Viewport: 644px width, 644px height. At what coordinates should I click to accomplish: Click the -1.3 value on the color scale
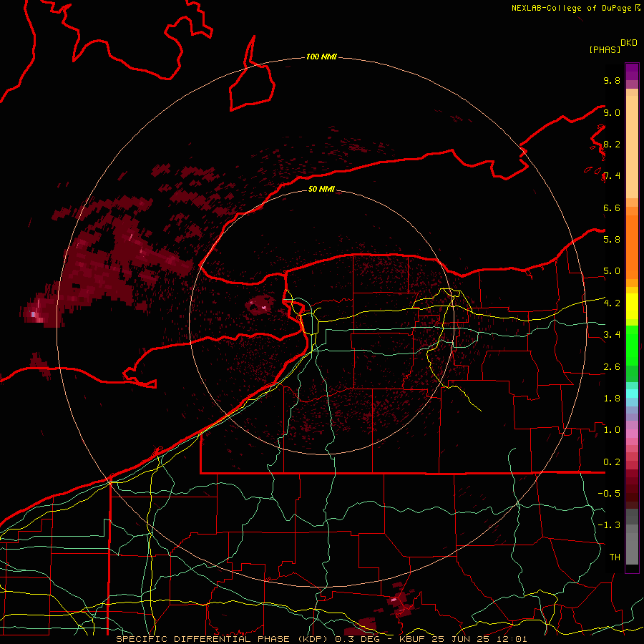tap(609, 525)
